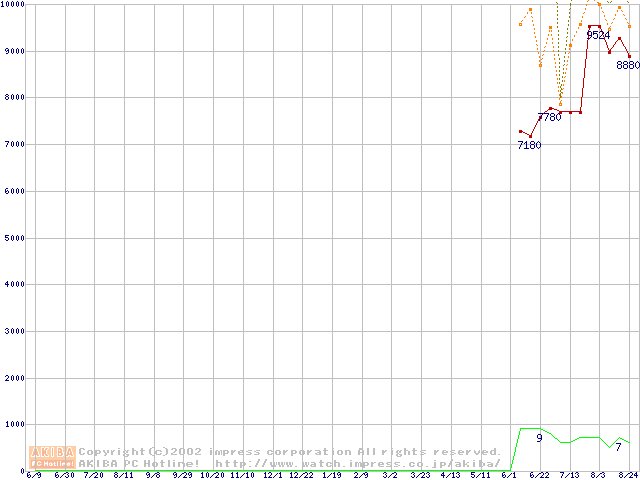Click the 8/24 date on x-axis
640x480 pixels.
[628, 476]
